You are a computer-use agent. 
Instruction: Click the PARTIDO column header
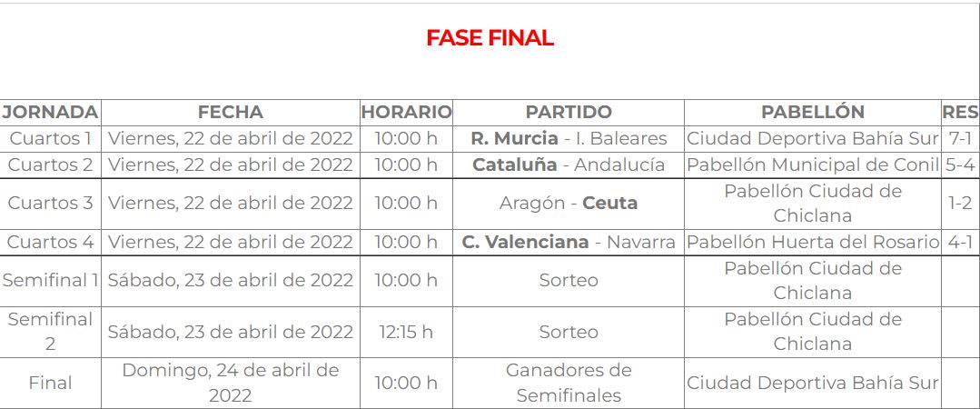click(x=569, y=113)
